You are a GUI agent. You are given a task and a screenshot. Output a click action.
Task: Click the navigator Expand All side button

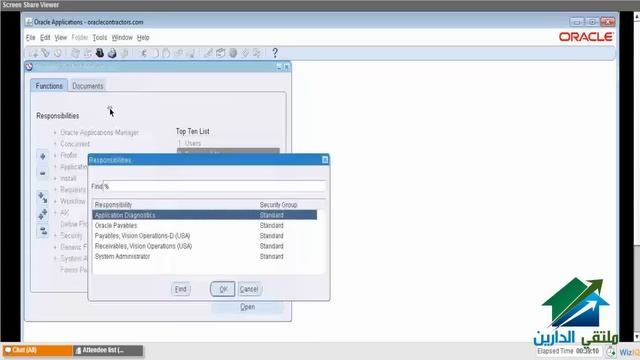pos(42,214)
